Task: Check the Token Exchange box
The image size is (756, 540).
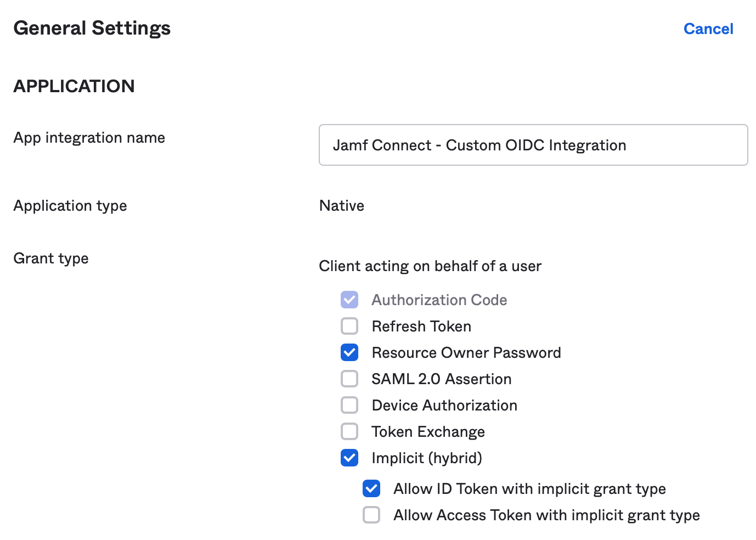Action: tap(349, 431)
